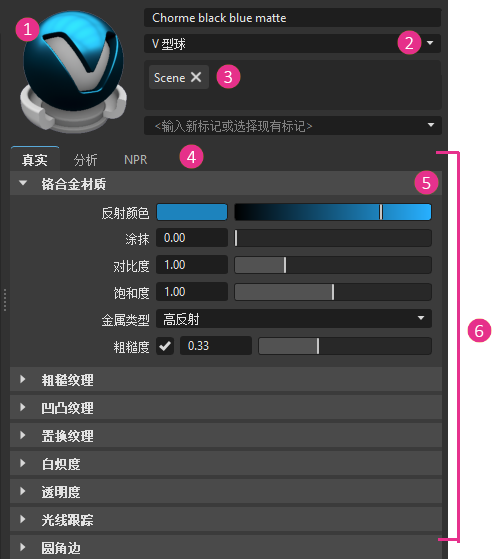Click the 粗糙度 value field 0.33

click(216, 346)
